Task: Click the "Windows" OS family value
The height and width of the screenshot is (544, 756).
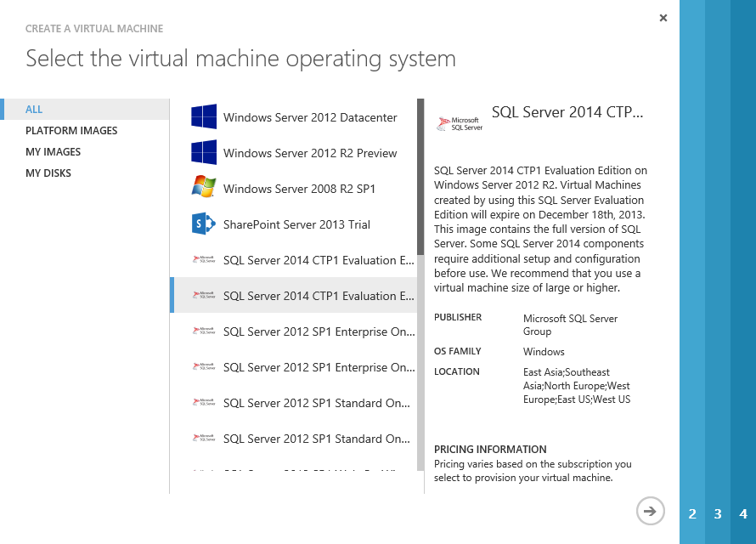Action: coord(544,352)
